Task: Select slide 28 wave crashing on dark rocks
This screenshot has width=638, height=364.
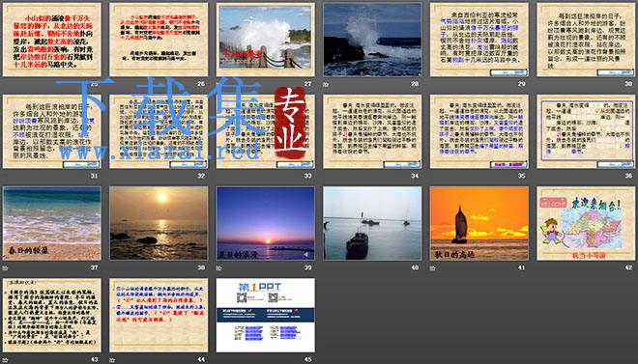Action: pyautogui.click(x=372, y=40)
